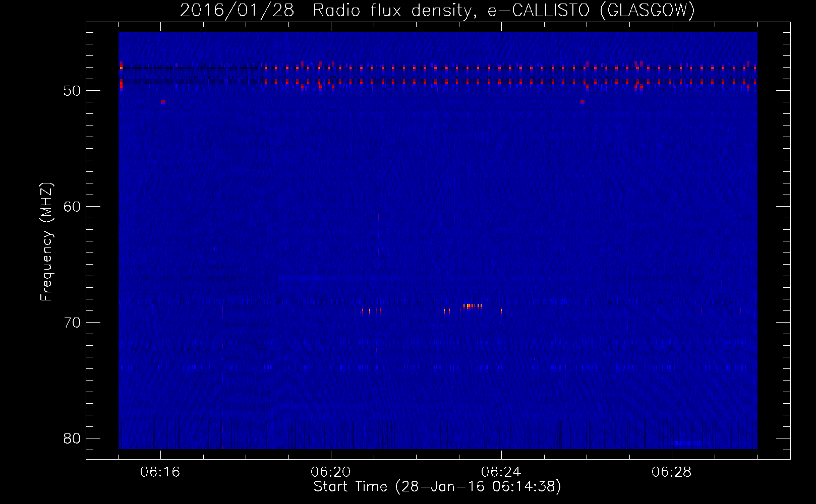Click the 80 MHz frequency tick label

72,438
